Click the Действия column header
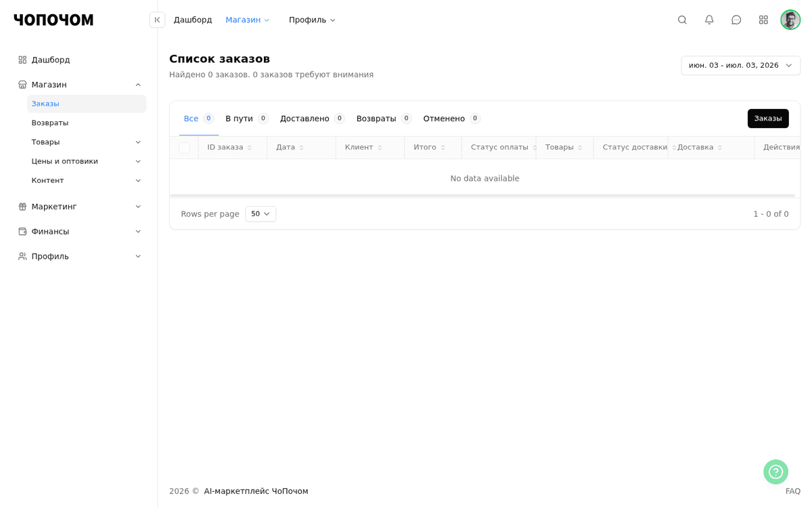The width and height of the screenshot is (812, 508). click(x=782, y=148)
